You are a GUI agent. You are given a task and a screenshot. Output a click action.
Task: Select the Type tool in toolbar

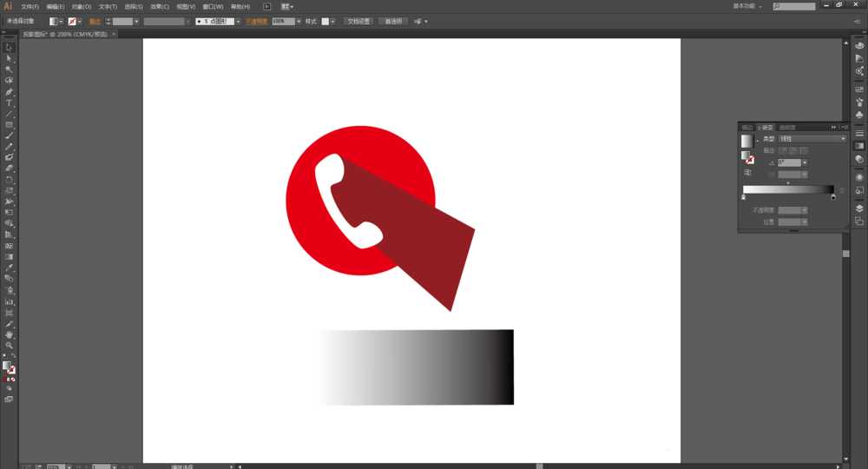tap(10, 102)
